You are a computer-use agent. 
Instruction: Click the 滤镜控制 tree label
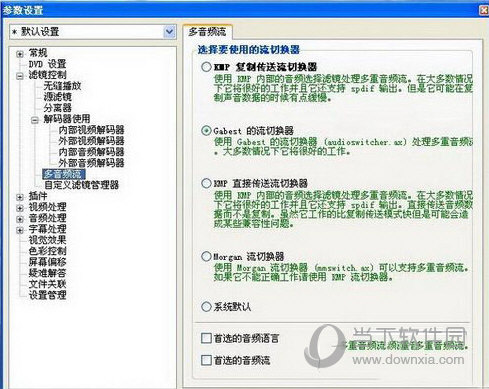click(47, 75)
